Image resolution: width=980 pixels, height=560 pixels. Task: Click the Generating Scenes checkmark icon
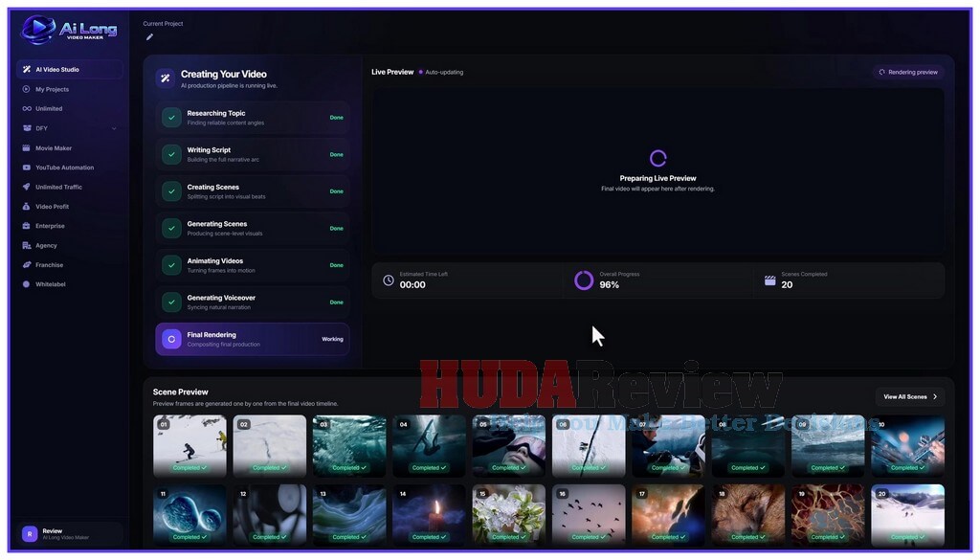(x=171, y=228)
